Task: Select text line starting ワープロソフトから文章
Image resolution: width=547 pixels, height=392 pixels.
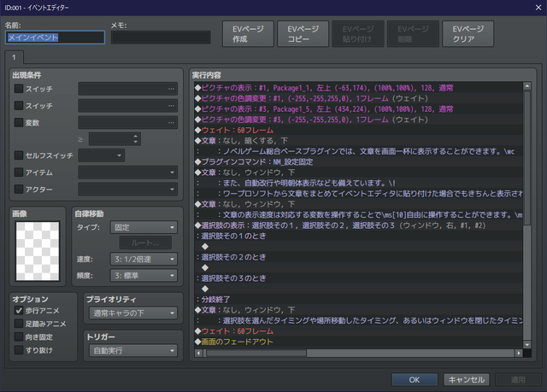Action: [x=358, y=193]
